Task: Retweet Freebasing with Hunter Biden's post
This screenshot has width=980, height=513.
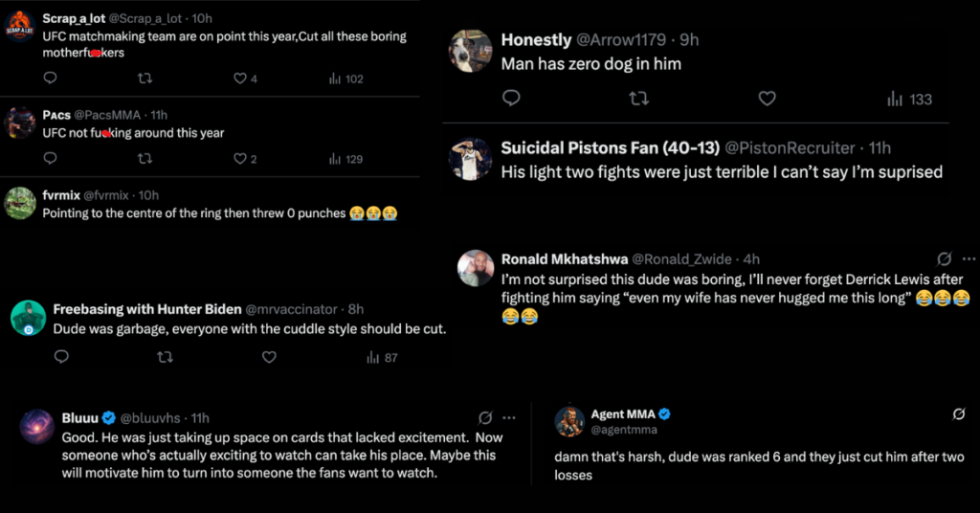Action: click(x=165, y=357)
